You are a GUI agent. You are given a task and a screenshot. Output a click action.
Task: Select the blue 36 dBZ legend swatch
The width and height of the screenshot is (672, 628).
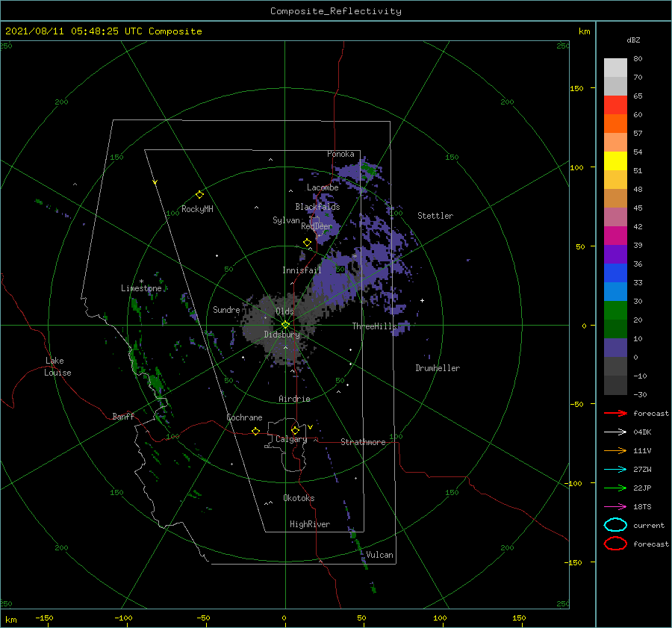pyautogui.click(x=615, y=273)
